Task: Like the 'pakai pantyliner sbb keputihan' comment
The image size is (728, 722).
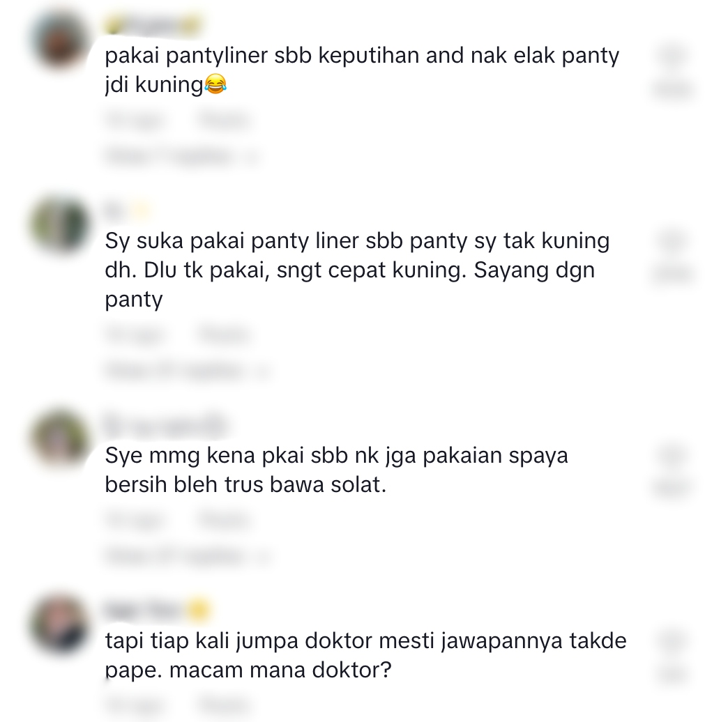Action: [673, 56]
